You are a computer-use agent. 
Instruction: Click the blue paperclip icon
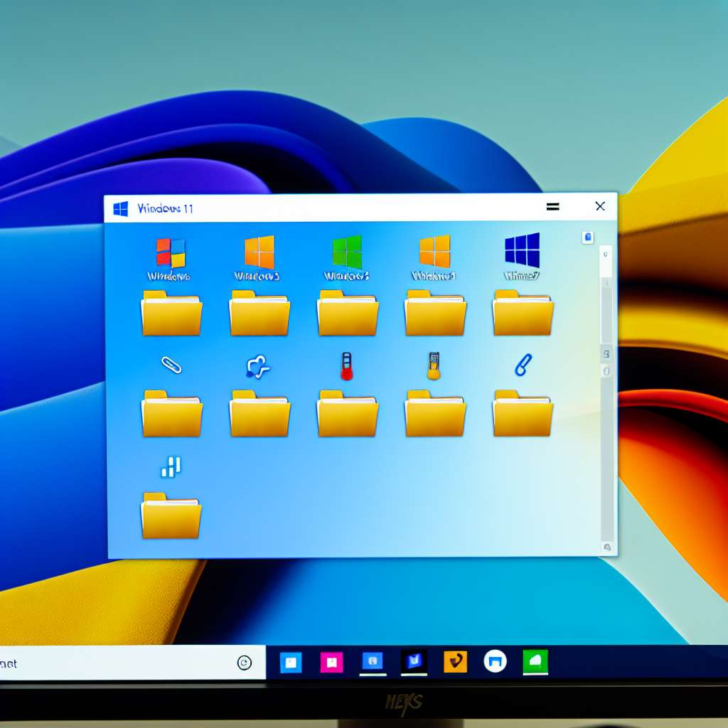tap(523, 365)
